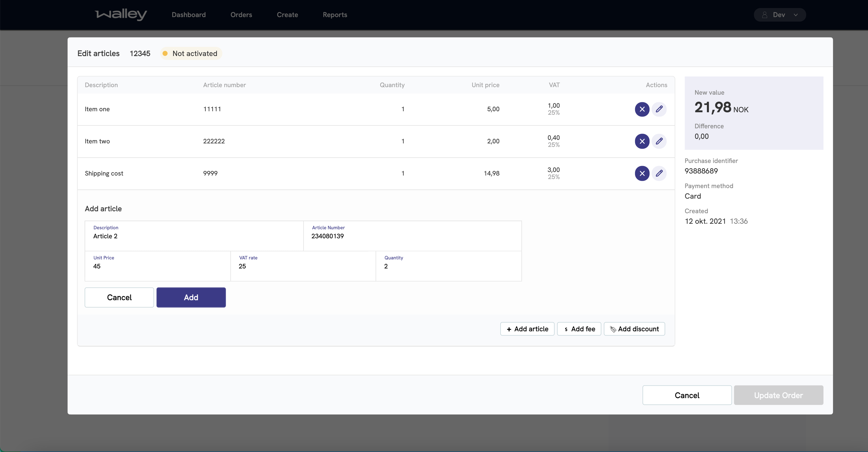
Task: Click the Edit articles dialog title
Action: point(99,53)
